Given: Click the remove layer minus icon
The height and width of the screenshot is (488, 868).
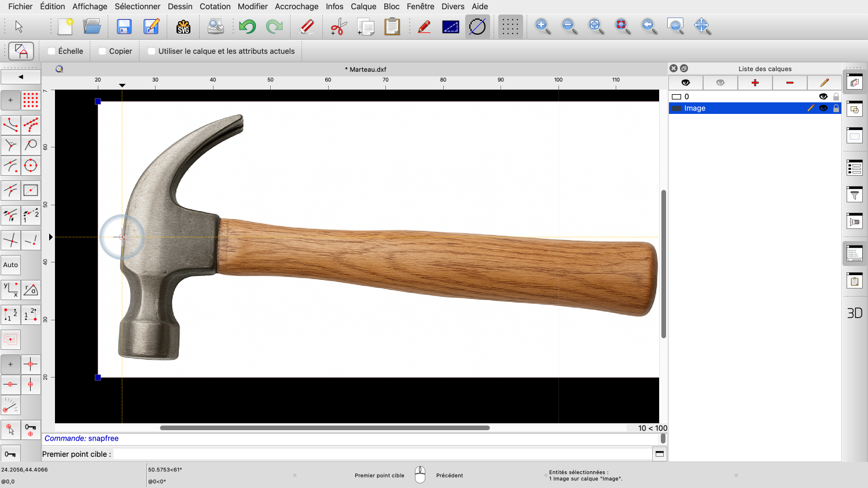Looking at the screenshot, I should [x=789, y=83].
